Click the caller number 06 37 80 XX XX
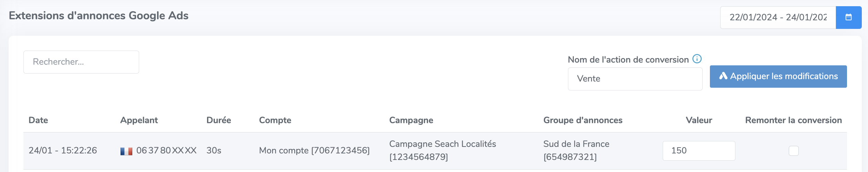 click(166, 150)
